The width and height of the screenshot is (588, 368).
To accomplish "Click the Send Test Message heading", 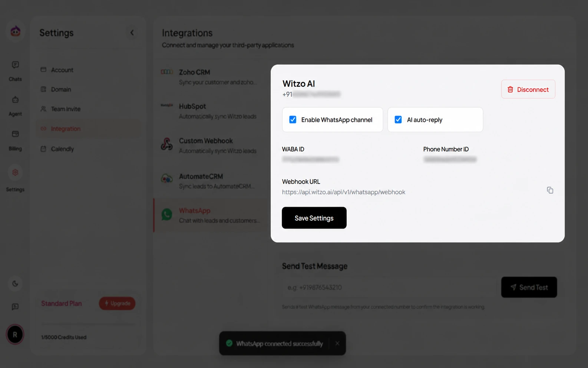I will [315, 266].
